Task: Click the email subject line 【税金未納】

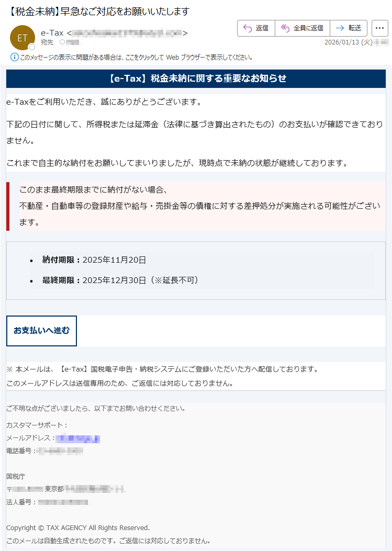Action: pyautogui.click(x=98, y=12)
